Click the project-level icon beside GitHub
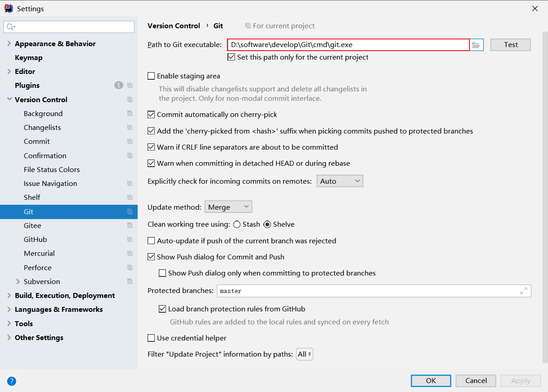This screenshot has width=548, height=392. pyautogui.click(x=130, y=240)
